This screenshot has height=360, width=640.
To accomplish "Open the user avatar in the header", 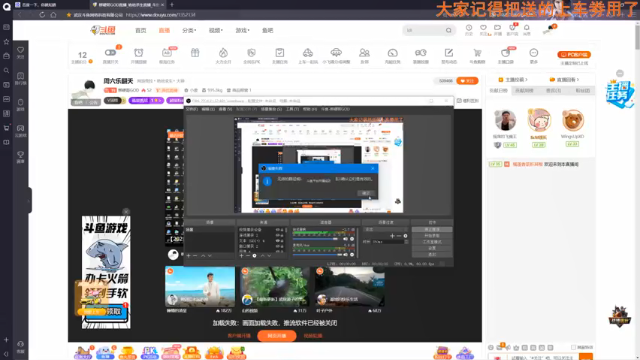I will point(550,29).
